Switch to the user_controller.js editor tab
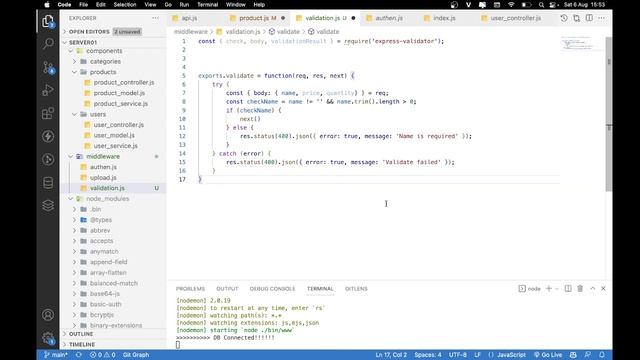The height and width of the screenshot is (360, 640). tap(516, 18)
